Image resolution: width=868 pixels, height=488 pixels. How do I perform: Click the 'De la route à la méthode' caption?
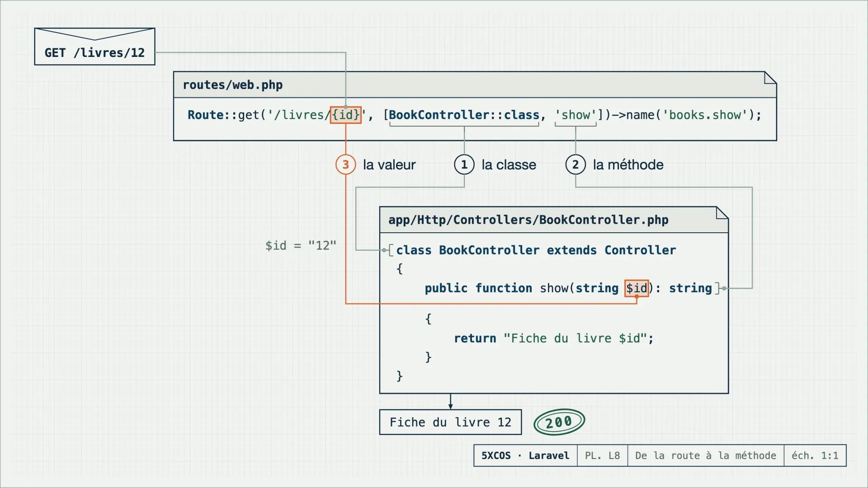[706, 455]
